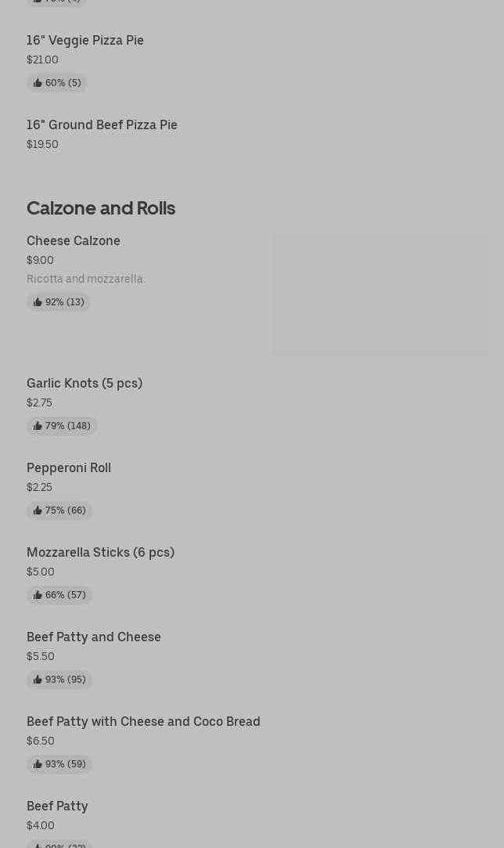
Task: Click thumbs-up icon on Coco Bread item rating
Action: pyautogui.click(x=38, y=764)
